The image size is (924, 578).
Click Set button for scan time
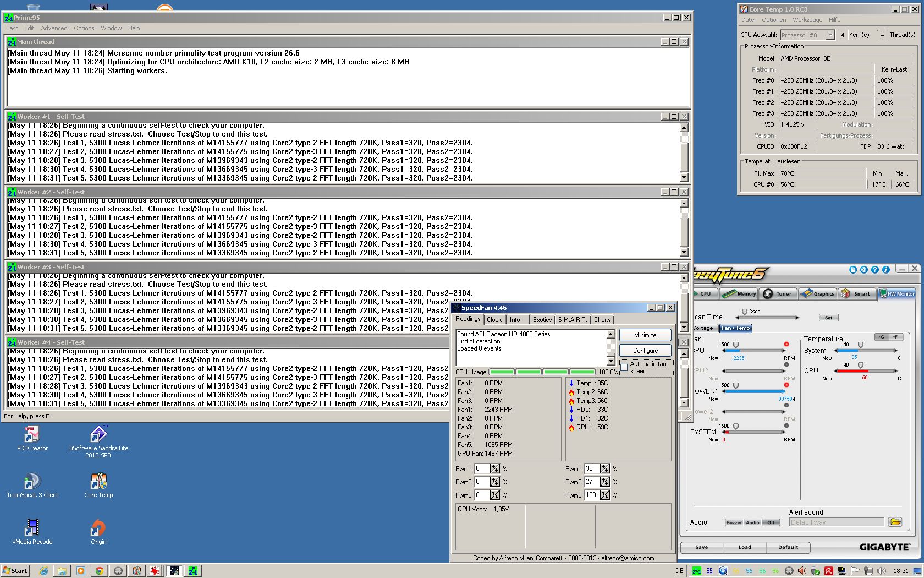click(x=828, y=318)
